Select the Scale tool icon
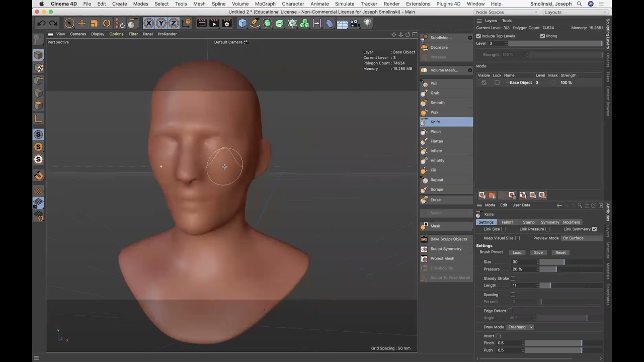The height and width of the screenshot is (362, 644). 94,23
